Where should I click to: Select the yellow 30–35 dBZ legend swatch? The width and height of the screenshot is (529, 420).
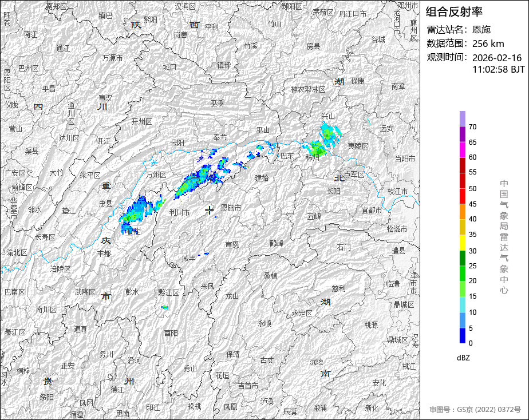tap(463, 243)
